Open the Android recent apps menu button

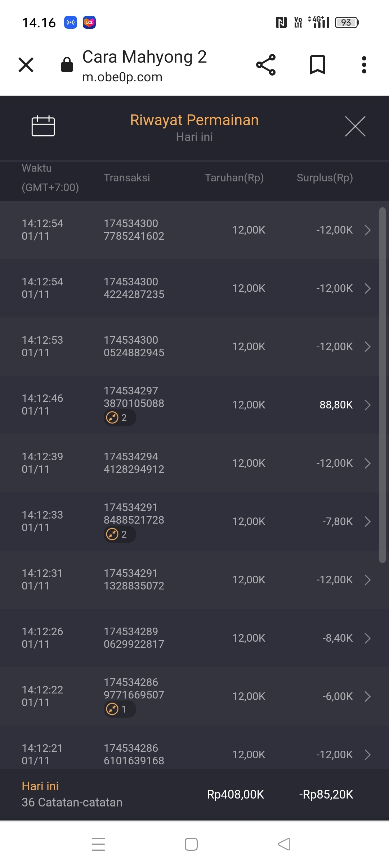click(x=98, y=844)
